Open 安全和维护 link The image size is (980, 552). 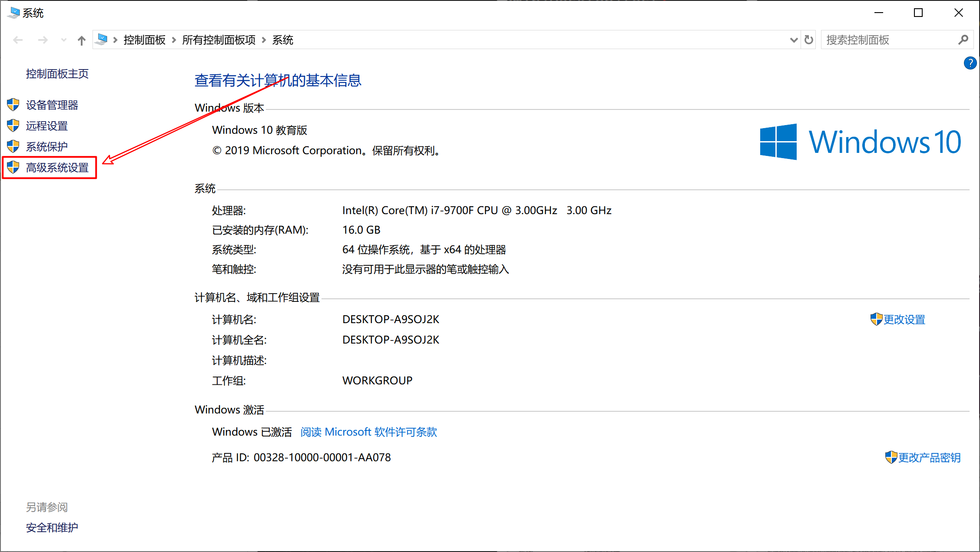[x=52, y=528]
